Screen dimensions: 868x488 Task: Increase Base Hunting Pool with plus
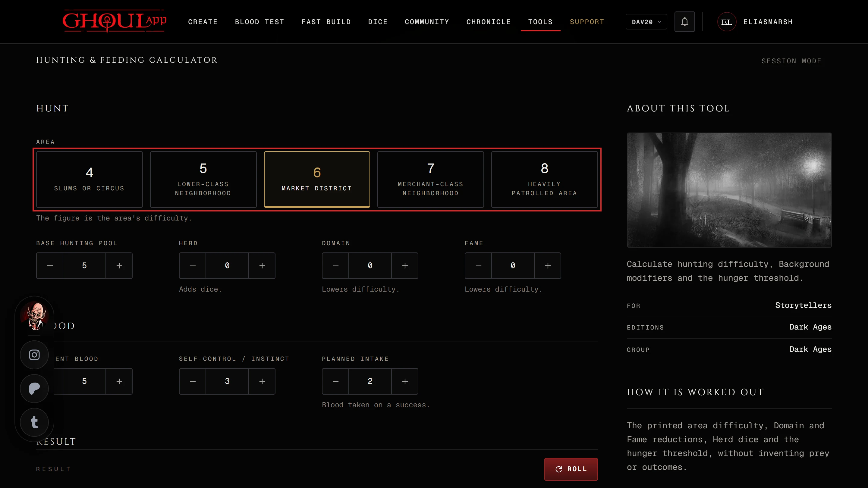pyautogui.click(x=119, y=266)
